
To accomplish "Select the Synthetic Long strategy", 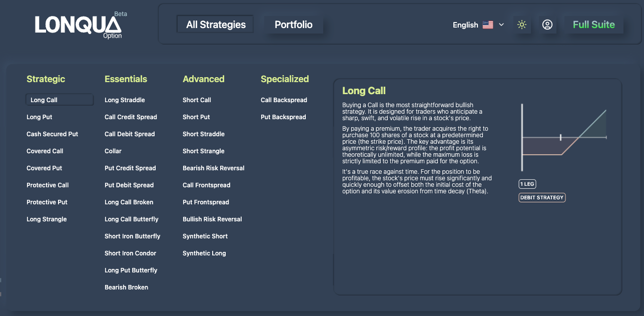I will [x=204, y=253].
